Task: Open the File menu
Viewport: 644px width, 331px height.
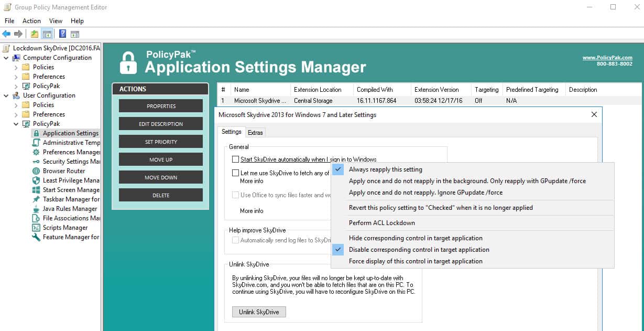Action: (9, 21)
